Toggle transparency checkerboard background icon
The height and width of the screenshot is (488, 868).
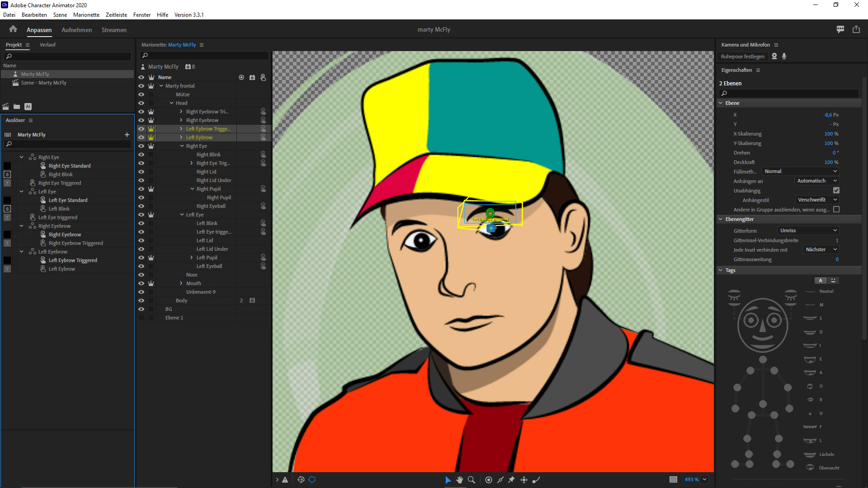click(x=673, y=480)
